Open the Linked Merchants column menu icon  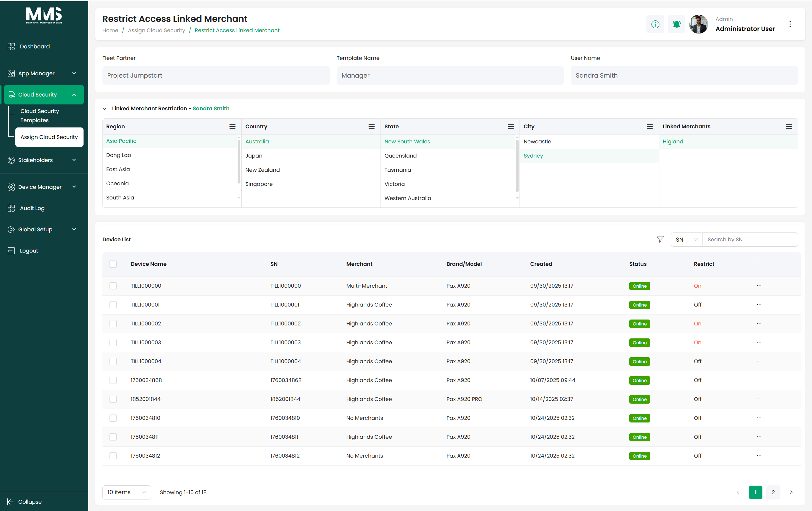pos(789,126)
